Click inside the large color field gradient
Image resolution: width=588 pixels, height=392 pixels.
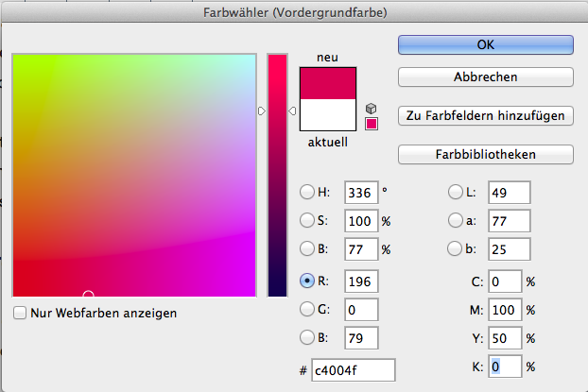(133, 176)
